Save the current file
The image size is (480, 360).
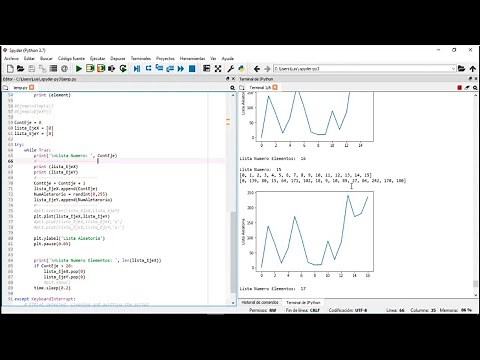coord(32,69)
